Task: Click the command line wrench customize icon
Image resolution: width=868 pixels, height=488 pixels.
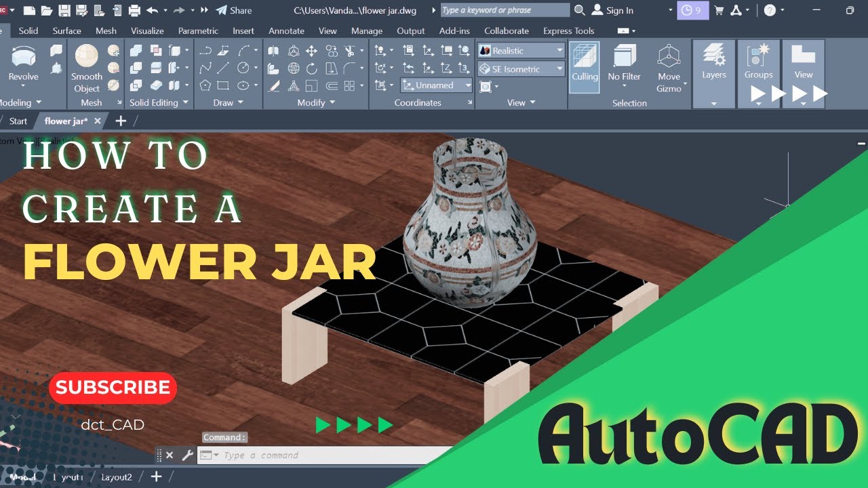Action: point(187,455)
